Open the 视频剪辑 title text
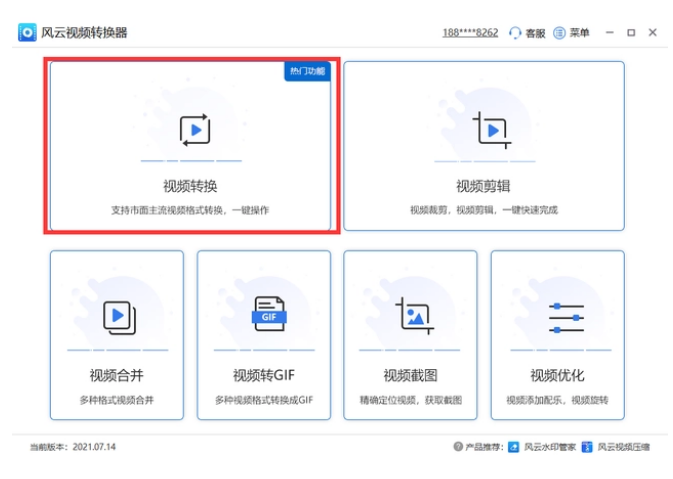 pyautogui.click(x=483, y=186)
